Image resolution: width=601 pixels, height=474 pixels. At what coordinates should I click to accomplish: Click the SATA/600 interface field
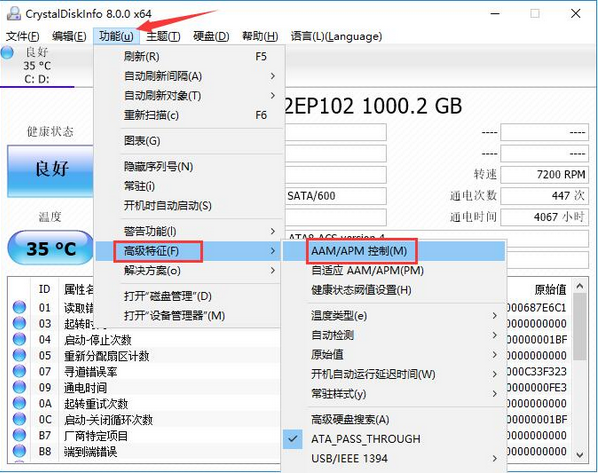click(336, 196)
